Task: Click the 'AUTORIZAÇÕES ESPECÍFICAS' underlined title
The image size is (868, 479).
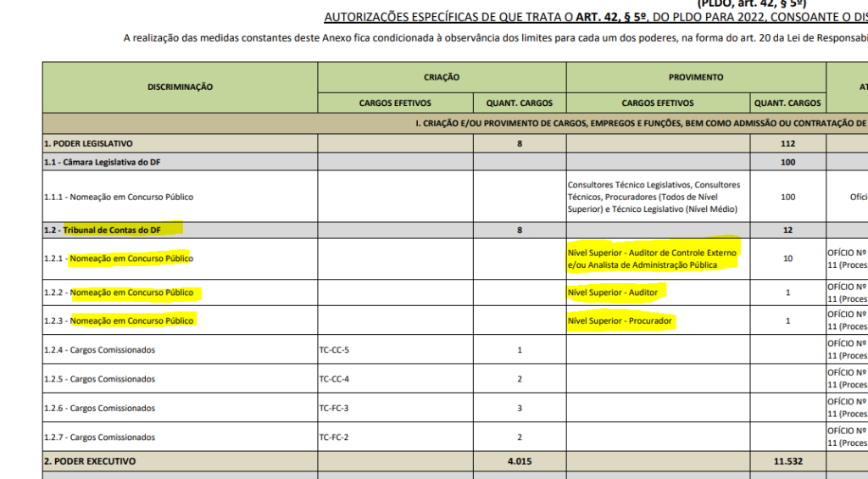Action: pos(596,17)
